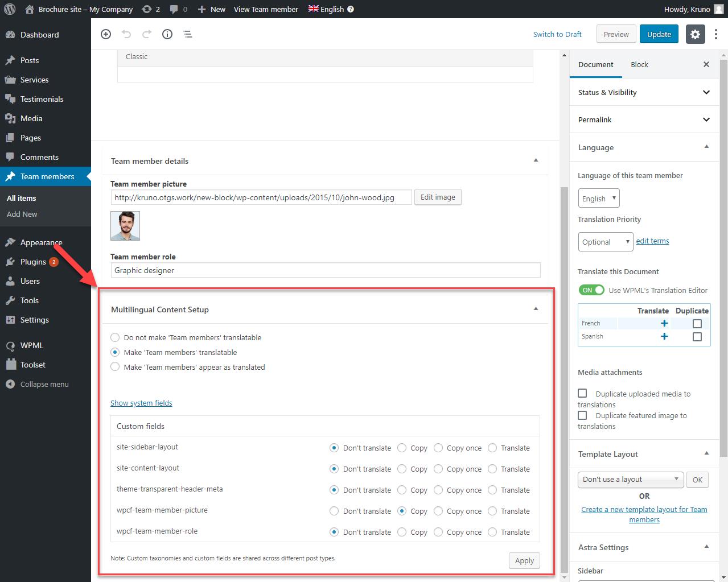Toggle the settings gear panel

pyautogui.click(x=695, y=34)
